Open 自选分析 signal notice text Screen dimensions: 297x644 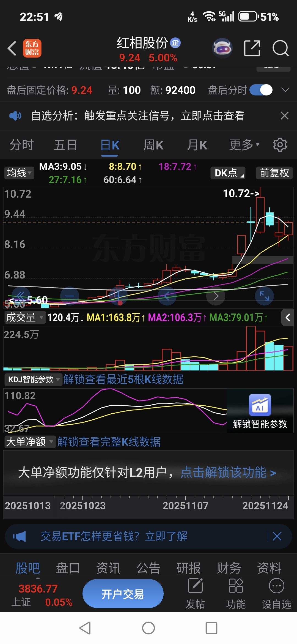138,116
